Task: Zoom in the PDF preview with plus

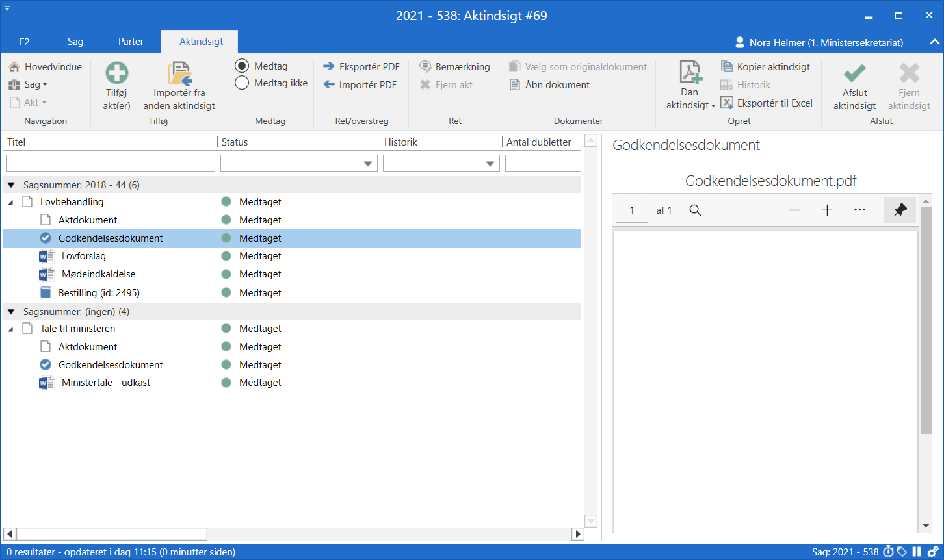Action: coord(827,210)
